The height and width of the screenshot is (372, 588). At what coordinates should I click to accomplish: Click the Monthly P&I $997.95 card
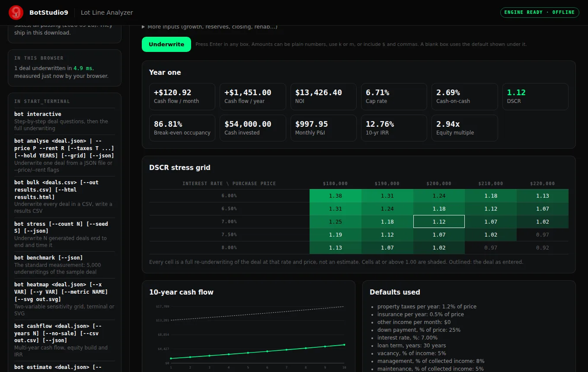coord(323,128)
